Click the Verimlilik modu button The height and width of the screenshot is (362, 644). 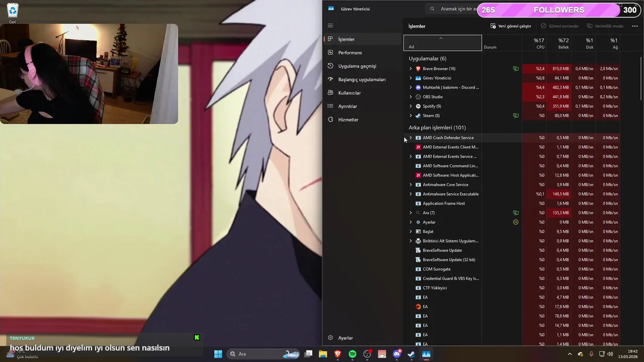pos(605,26)
